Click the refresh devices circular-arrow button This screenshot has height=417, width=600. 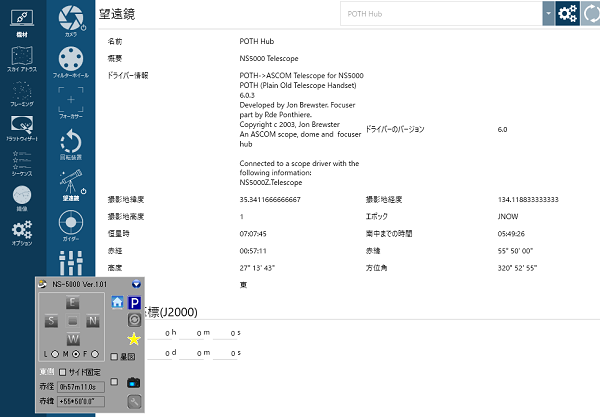click(590, 14)
